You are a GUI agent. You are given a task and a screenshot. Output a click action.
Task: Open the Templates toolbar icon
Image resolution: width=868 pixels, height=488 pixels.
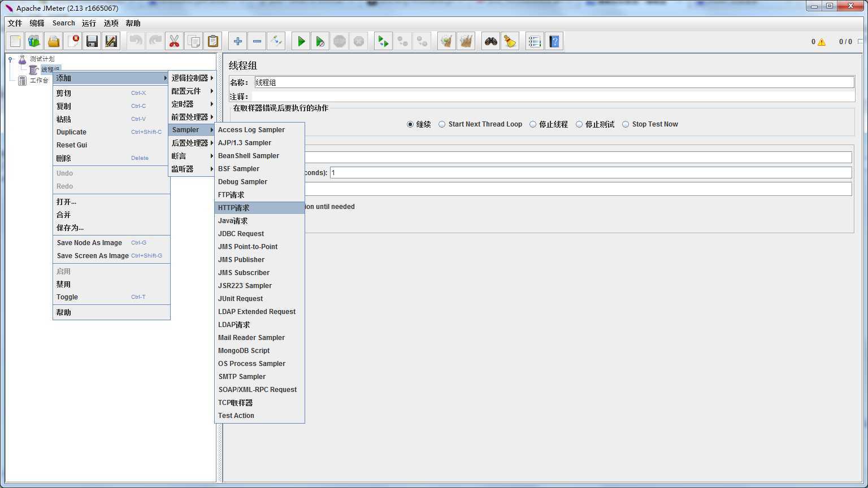click(x=34, y=41)
